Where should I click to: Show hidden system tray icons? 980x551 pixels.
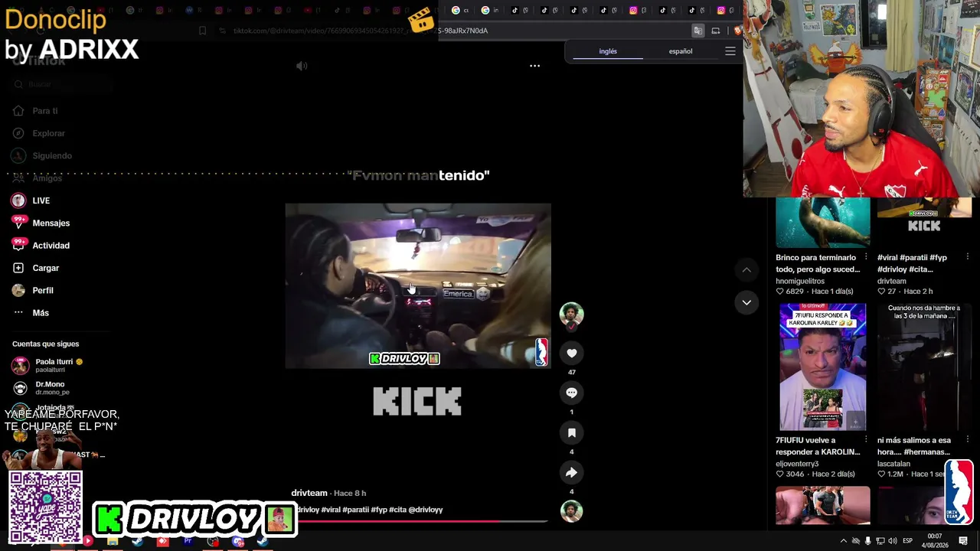coord(844,541)
